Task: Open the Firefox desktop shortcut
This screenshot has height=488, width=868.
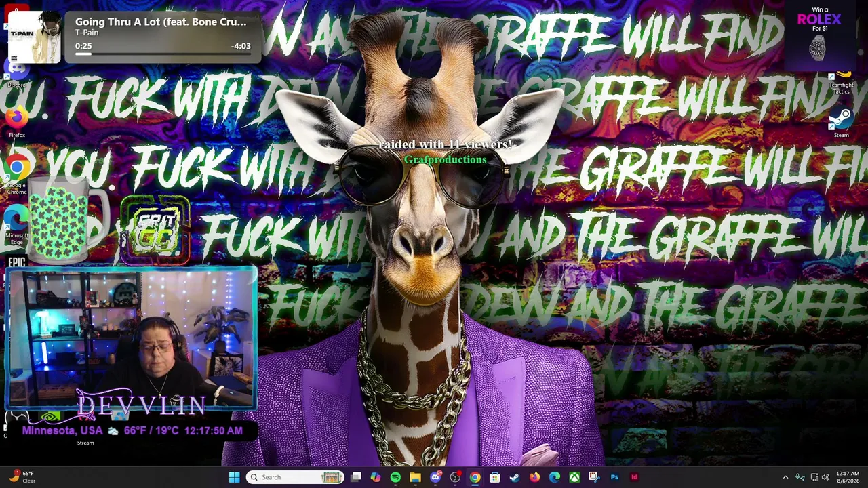Action: coord(17,122)
